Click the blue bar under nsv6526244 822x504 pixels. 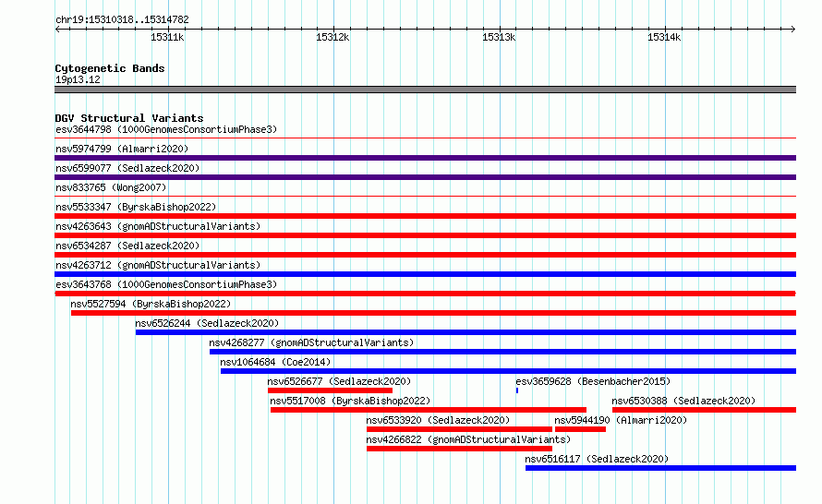point(465,332)
